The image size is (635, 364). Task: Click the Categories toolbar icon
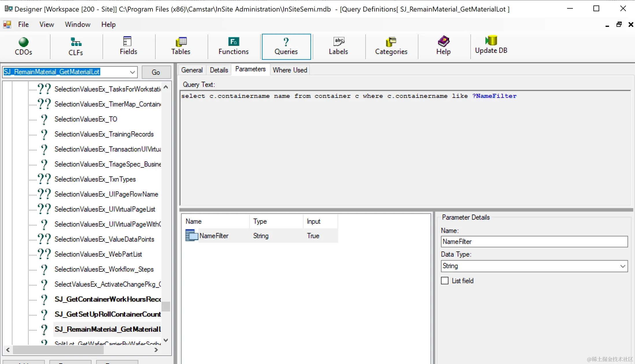(x=391, y=46)
